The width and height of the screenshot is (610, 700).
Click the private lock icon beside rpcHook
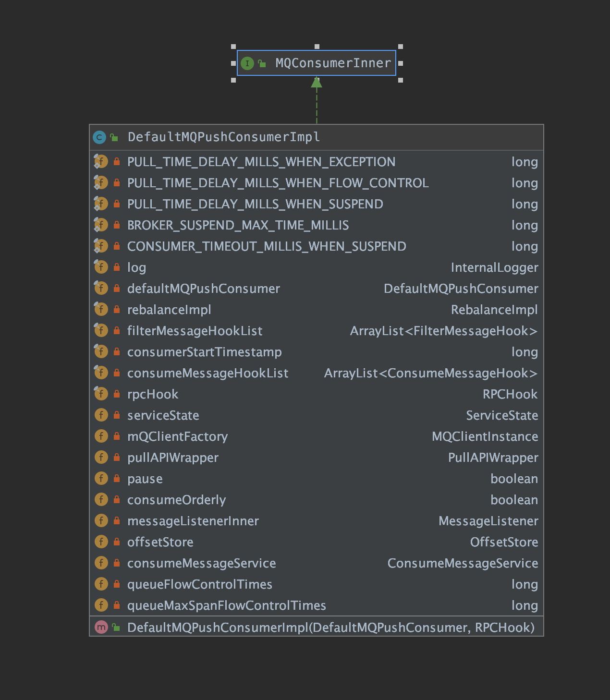pyautogui.click(x=117, y=394)
